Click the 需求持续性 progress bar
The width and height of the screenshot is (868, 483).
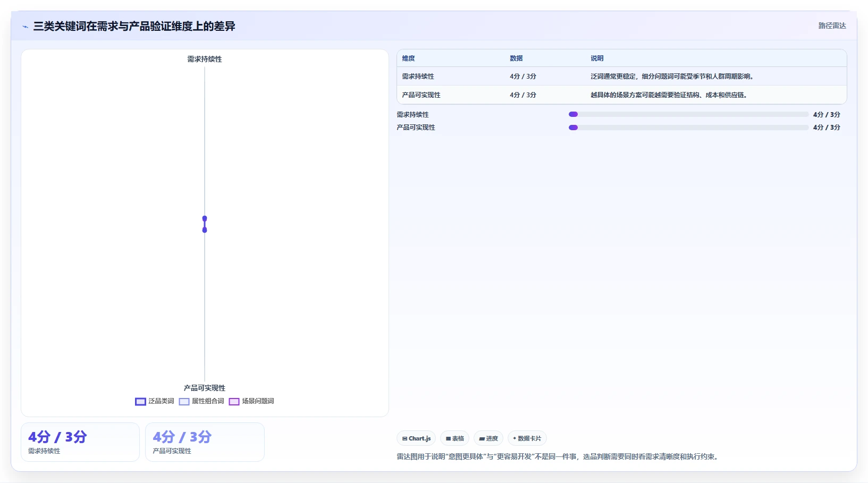coord(688,114)
